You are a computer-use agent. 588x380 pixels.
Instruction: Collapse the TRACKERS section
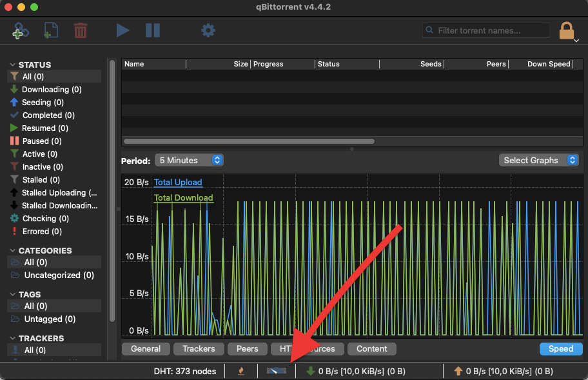pyautogui.click(x=12, y=338)
